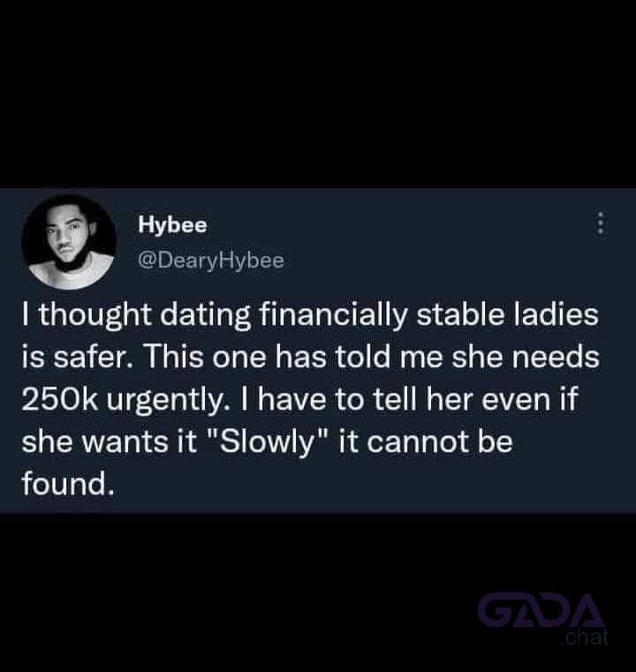Screen dimensions: 636x672
Task: Select the .chat text under GADA
Action: point(585,637)
